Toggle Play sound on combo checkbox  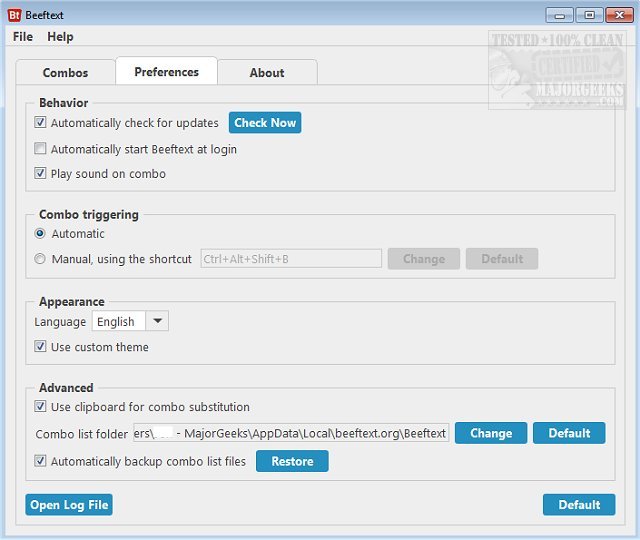click(x=40, y=173)
